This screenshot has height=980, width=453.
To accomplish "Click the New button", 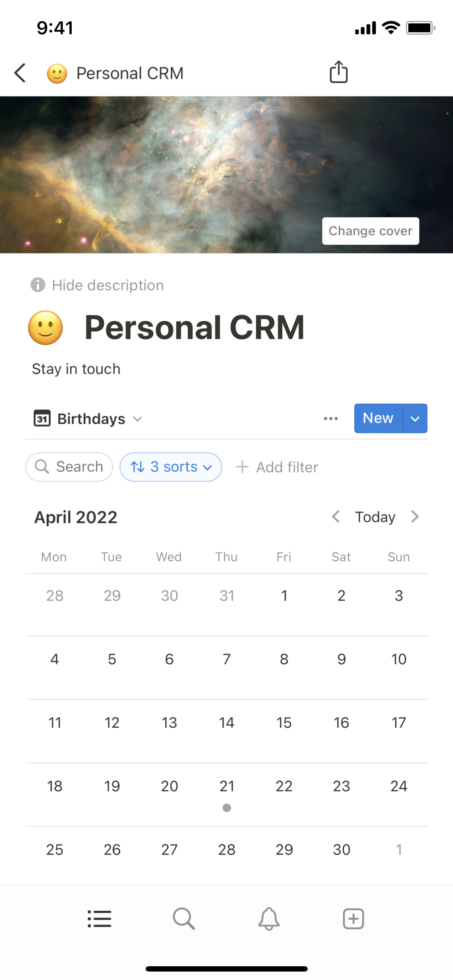I will pyautogui.click(x=378, y=418).
